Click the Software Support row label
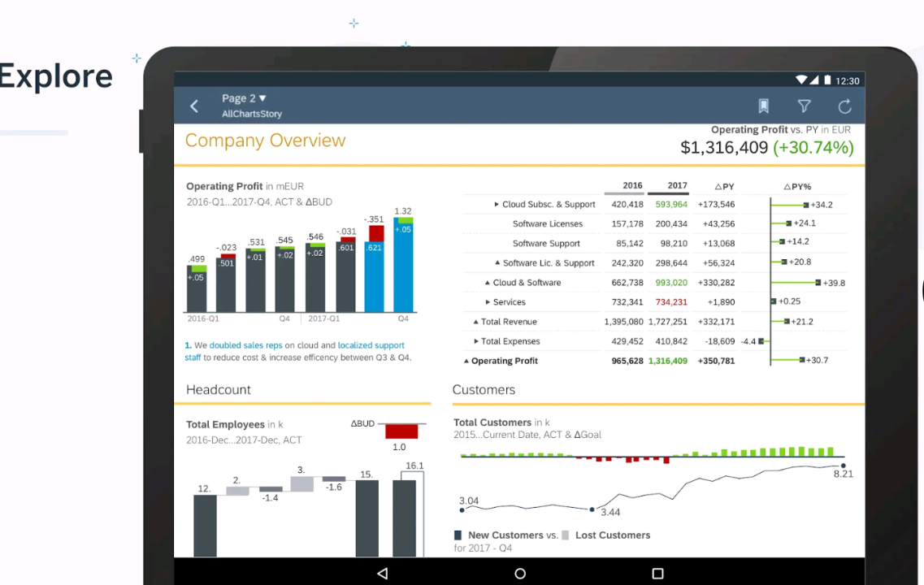Image resolution: width=924 pixels, height=585 pixels. pyautogui.click(x=546, y=243)
